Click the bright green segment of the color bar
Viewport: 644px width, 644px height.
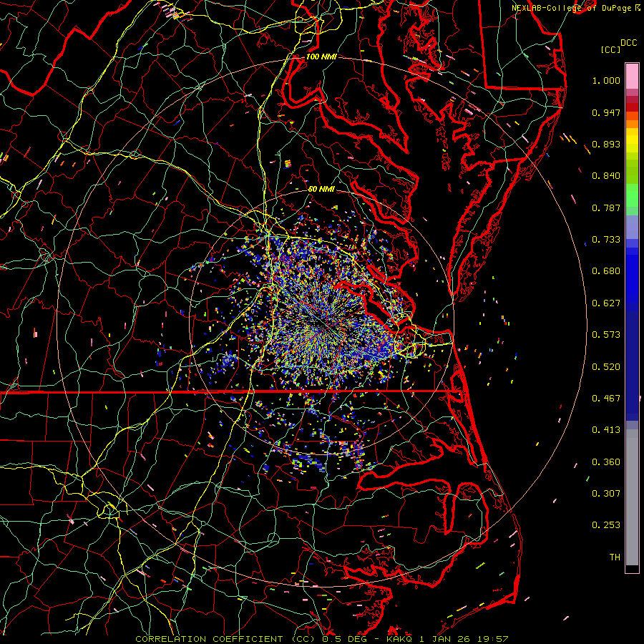[632, 195]
